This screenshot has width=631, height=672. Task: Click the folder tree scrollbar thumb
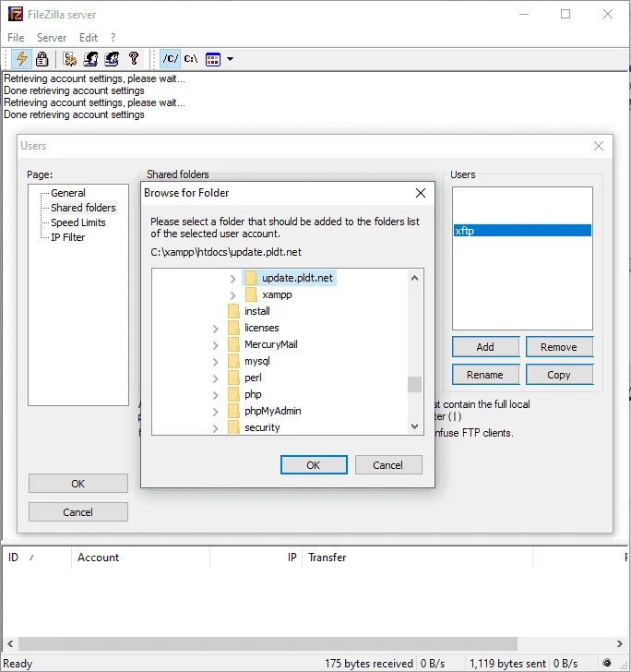pos(414,384)
